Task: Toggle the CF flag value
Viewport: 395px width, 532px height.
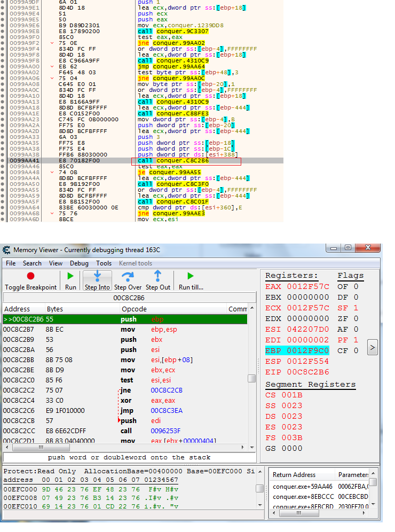Action: 356,351
